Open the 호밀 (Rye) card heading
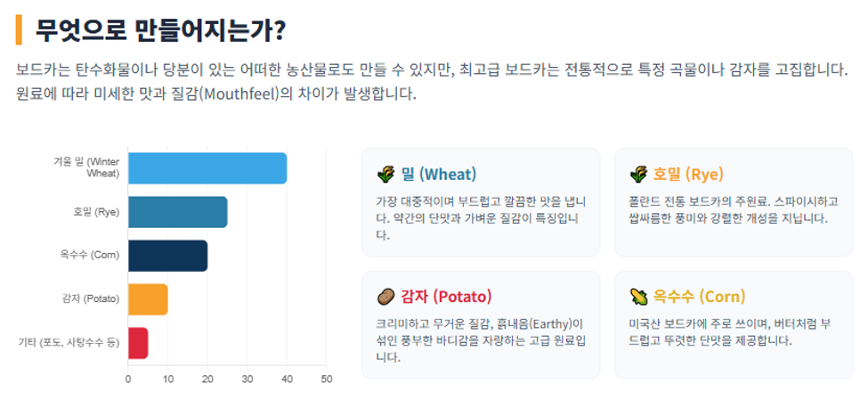This screenshot has width=868, height=416. coord(688,175)
